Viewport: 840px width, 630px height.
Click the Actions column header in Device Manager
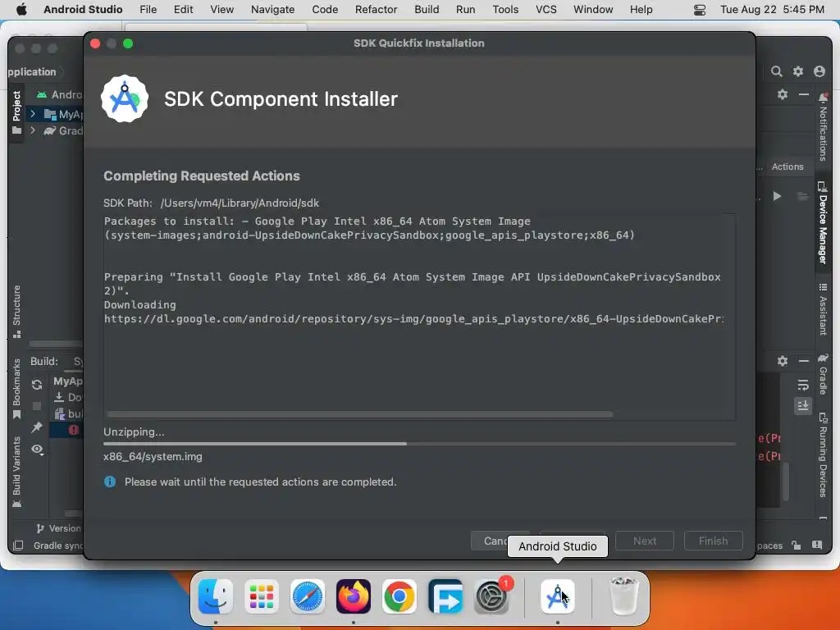pos(787,167)
